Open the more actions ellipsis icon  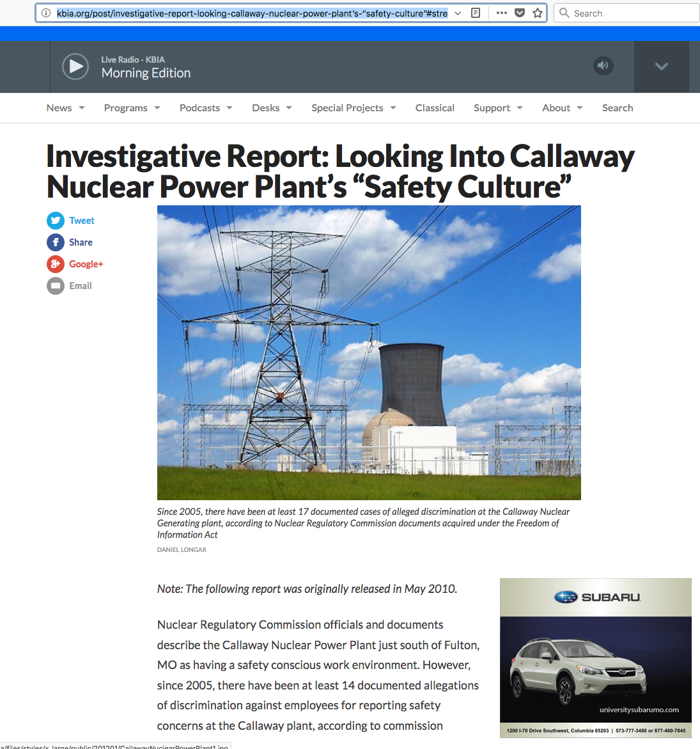(x=501, y=13)
